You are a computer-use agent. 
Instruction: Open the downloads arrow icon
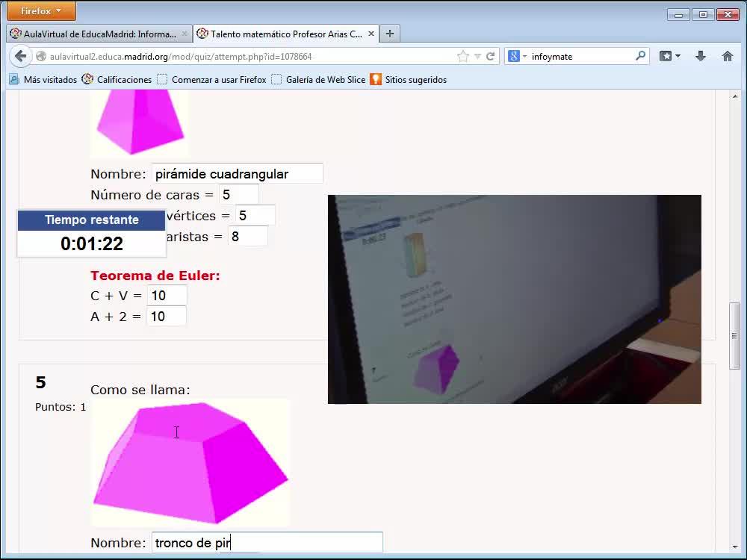701,56
